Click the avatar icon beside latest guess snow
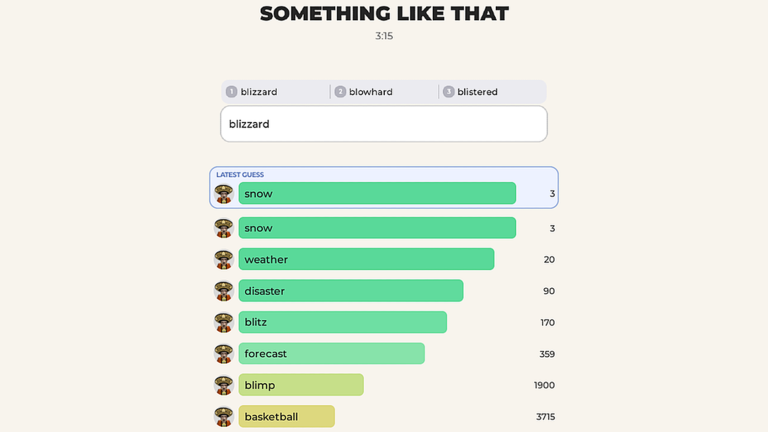768x432 pixels. tap(224, 193)
